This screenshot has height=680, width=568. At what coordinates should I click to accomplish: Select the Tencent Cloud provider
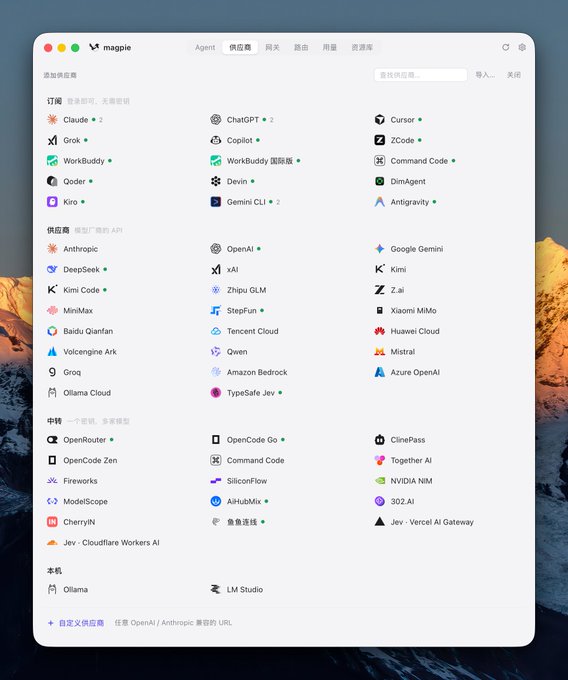[x=245, y=331]
